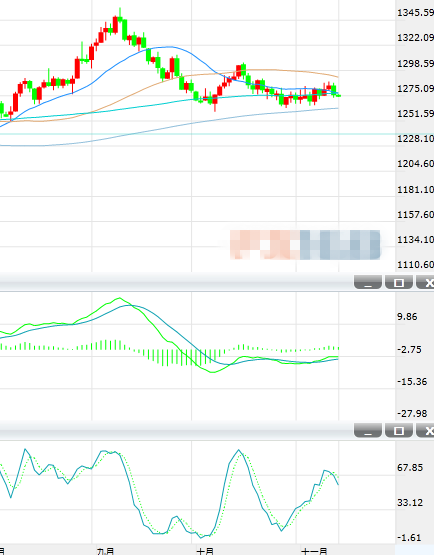Click the -27.98 MACD scale label
This screenshot has width=434, height=555.
(x=412, y=413)
